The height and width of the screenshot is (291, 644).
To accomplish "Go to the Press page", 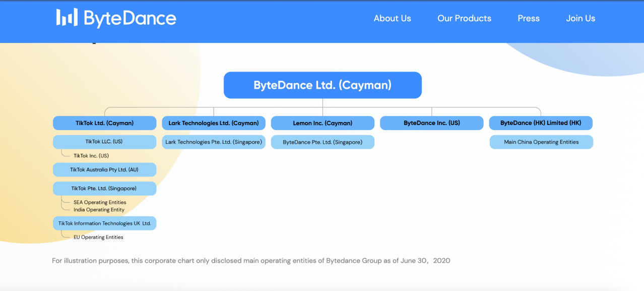I will pyautogui.click(x=529, y=18).
